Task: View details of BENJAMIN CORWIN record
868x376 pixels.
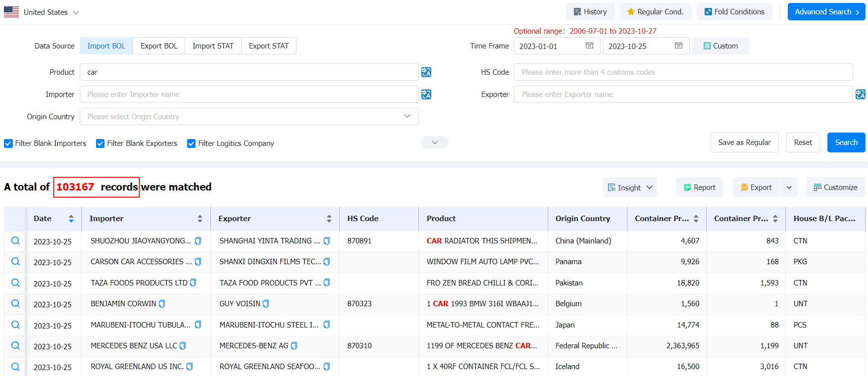Action: (15, 304)
